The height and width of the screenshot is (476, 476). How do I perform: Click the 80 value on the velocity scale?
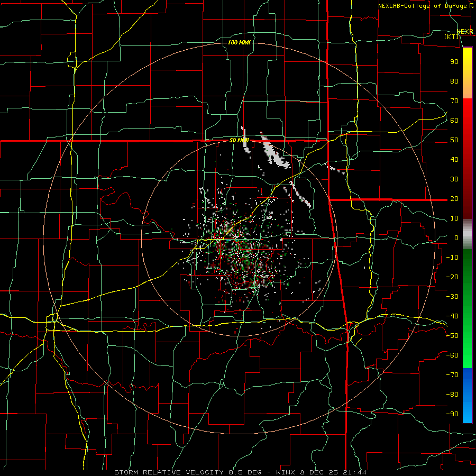(454, 81)
